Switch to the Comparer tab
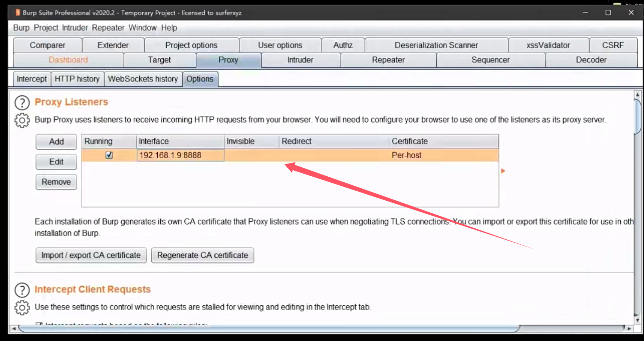Viewport: 644px width, 341px height. 48,45
